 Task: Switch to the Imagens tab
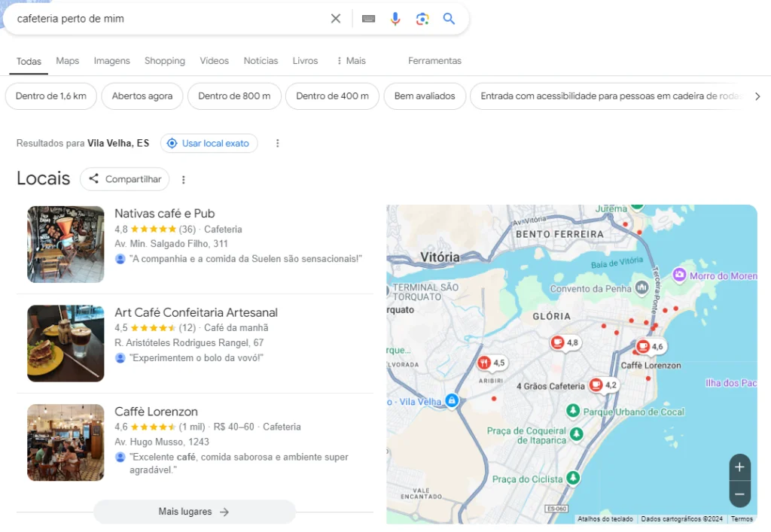pos(111,61)
